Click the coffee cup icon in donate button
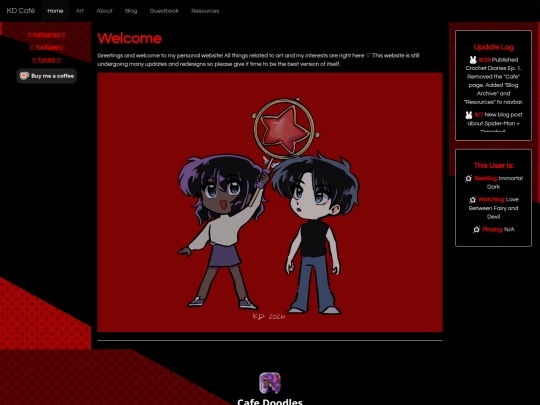 click(x=24, y=76)
